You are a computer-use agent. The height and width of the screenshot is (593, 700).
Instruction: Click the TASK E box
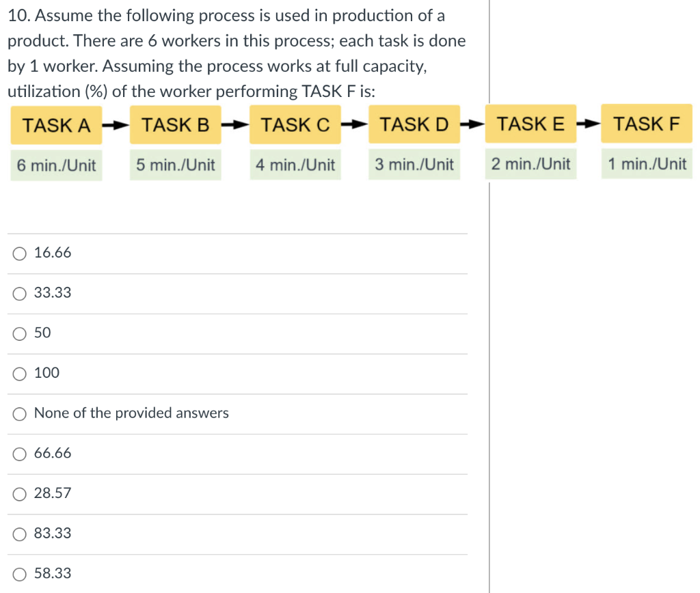pos(531,124)
